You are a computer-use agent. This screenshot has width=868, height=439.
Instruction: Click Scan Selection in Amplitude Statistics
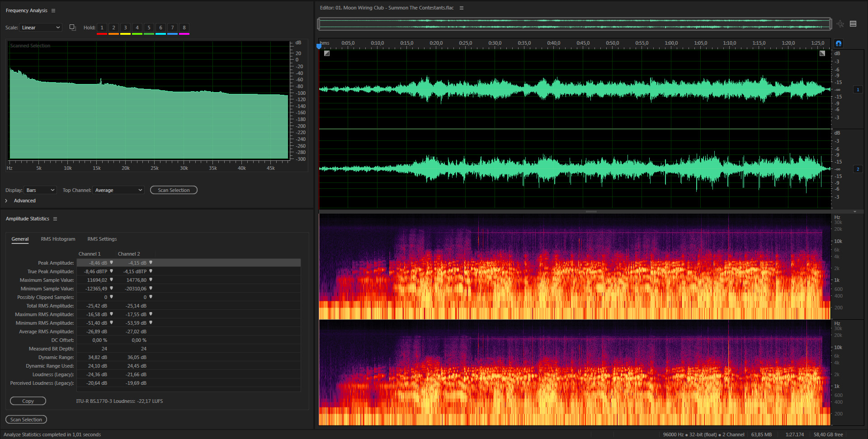pyautogui.click(x=26, y=420)
